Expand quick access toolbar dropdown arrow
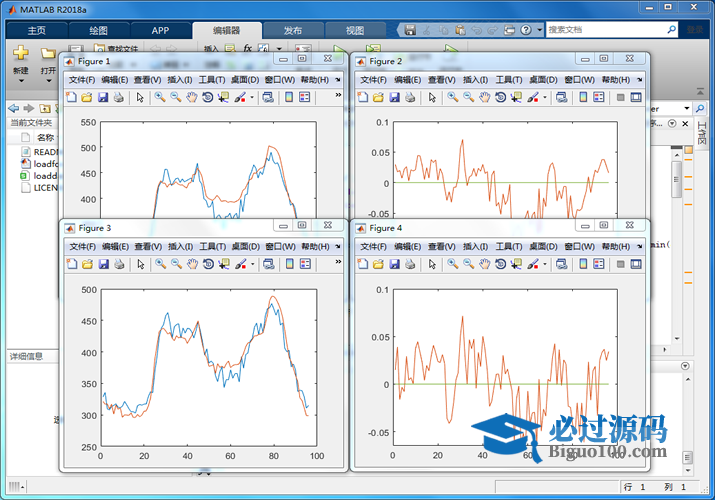 [539, 30]
